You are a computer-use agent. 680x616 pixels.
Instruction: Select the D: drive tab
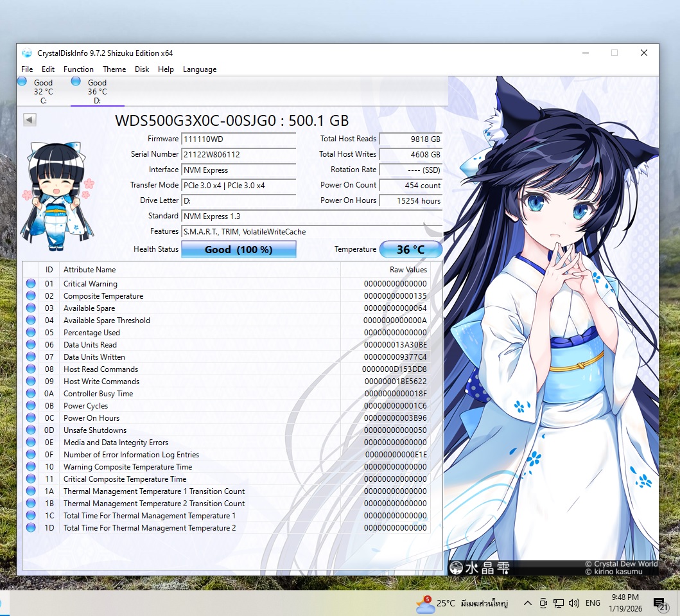click(x=97, y=91)
